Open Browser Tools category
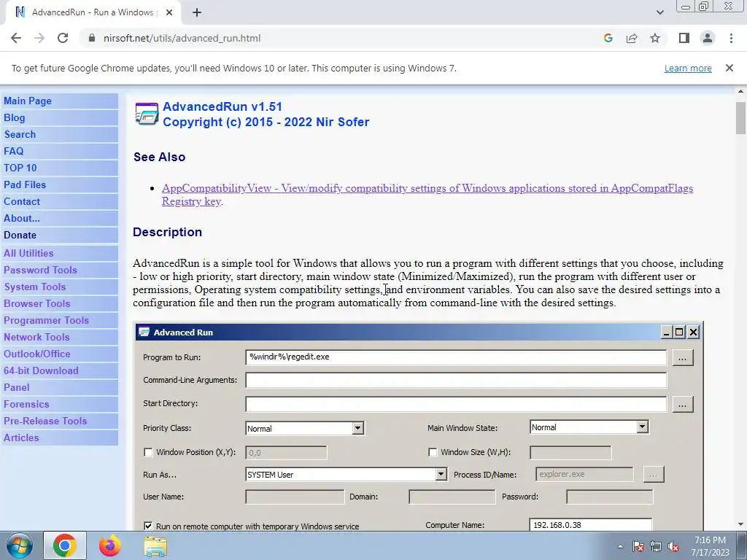The image size is (747, 560). [37, 303]
